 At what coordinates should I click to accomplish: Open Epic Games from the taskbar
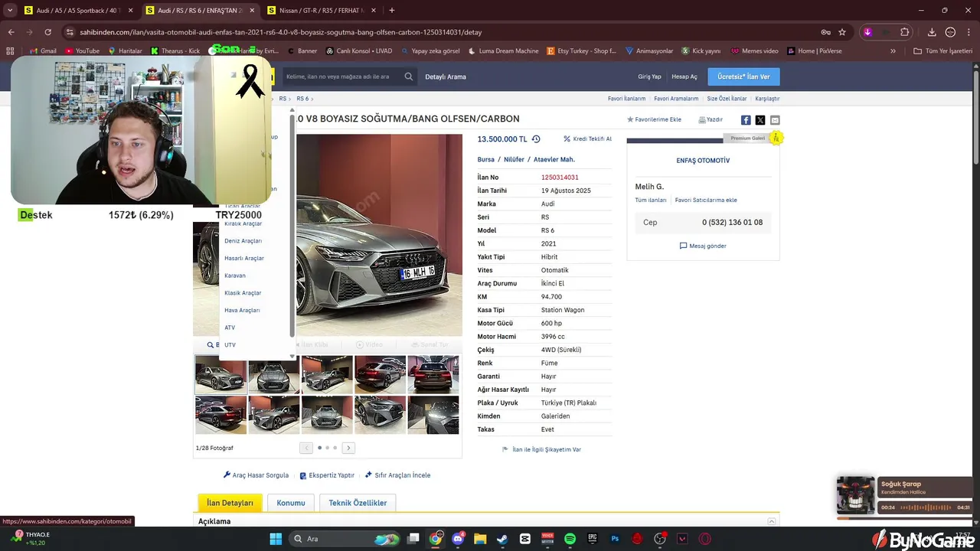pos(592,539)
